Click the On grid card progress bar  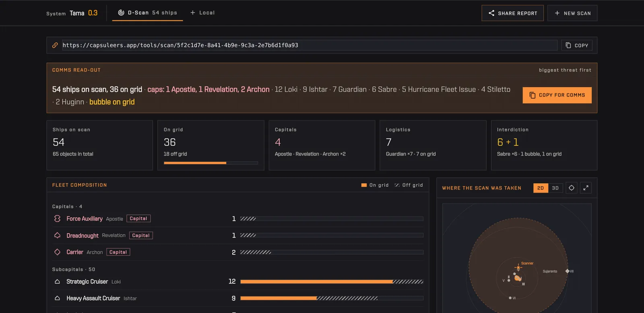[211, 163]
